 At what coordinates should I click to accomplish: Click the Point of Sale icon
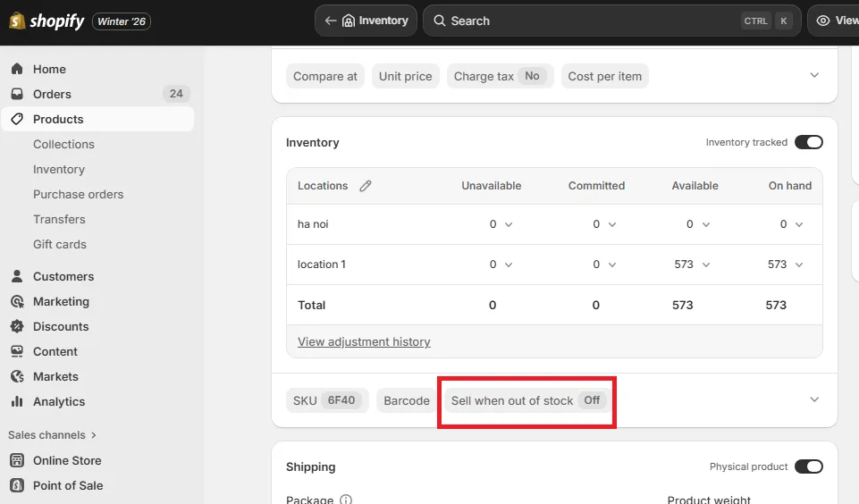tap(17, 485)
